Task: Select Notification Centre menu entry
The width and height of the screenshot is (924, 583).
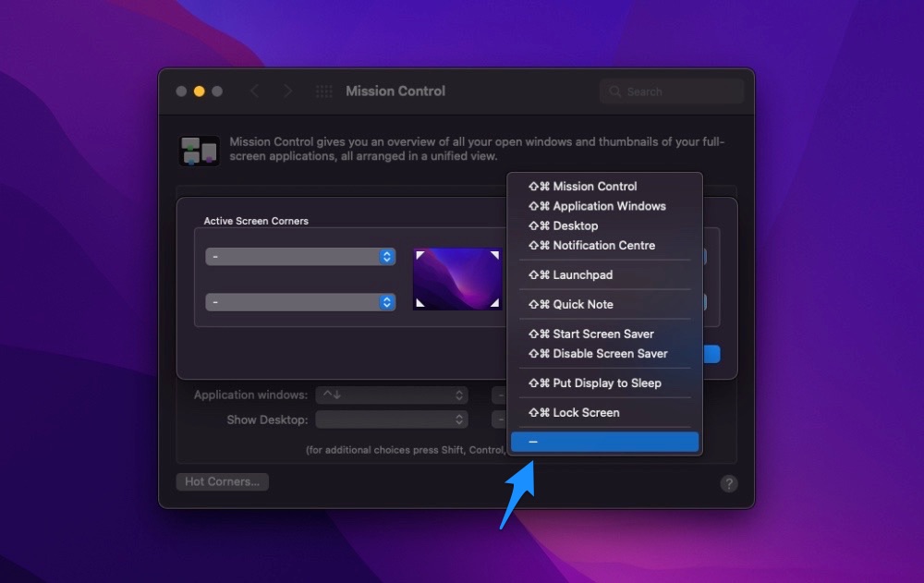Action: coord(604,245)
